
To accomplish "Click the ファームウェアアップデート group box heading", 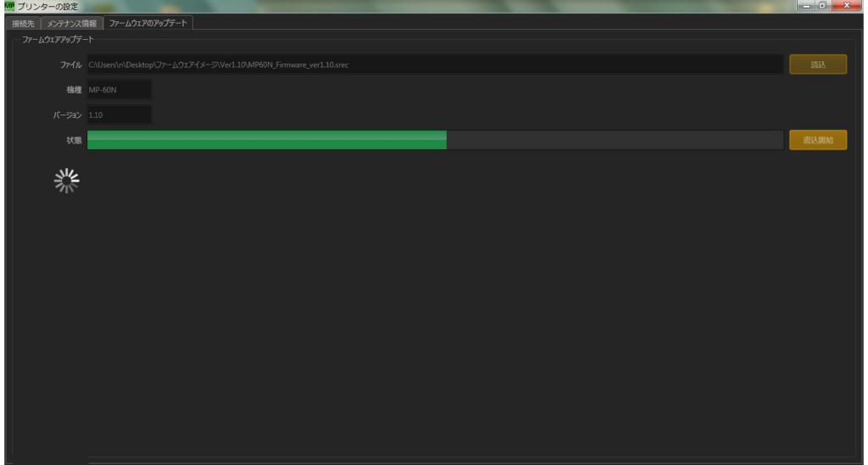I will click(x=58, y=40).
